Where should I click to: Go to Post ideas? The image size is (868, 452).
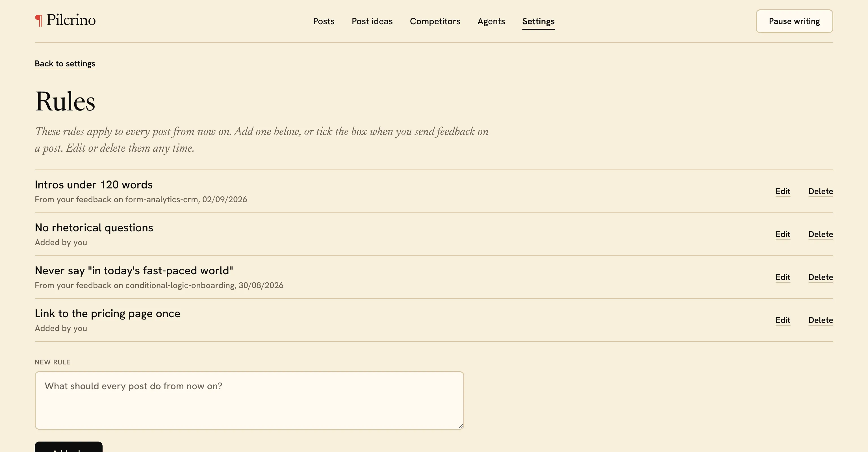click(372, 21)
